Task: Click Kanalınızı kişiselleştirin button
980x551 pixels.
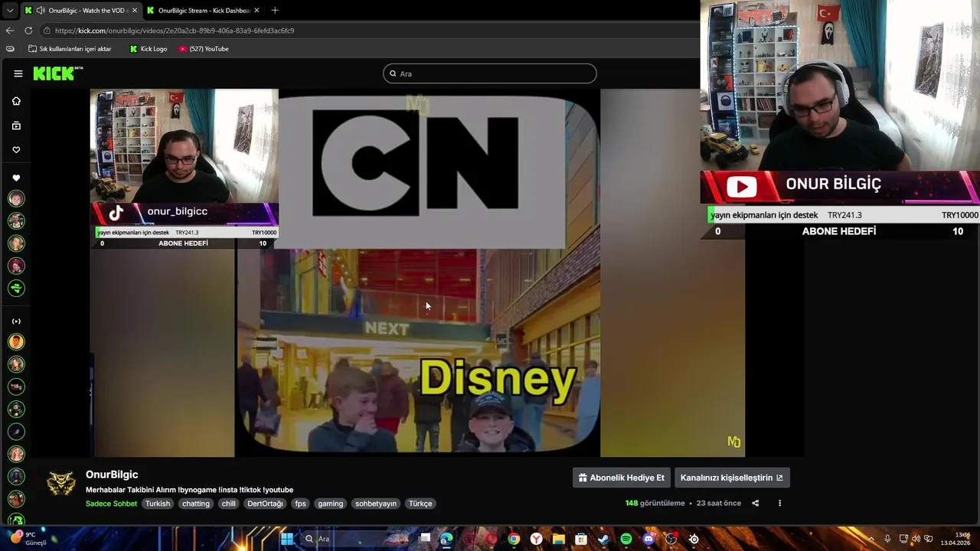Action: [x=731, y=478]
